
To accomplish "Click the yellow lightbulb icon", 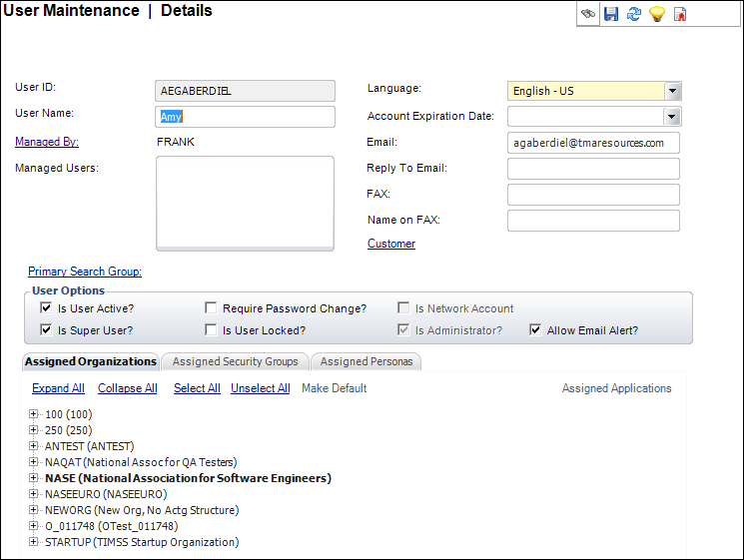I will (x=656, y=14).
